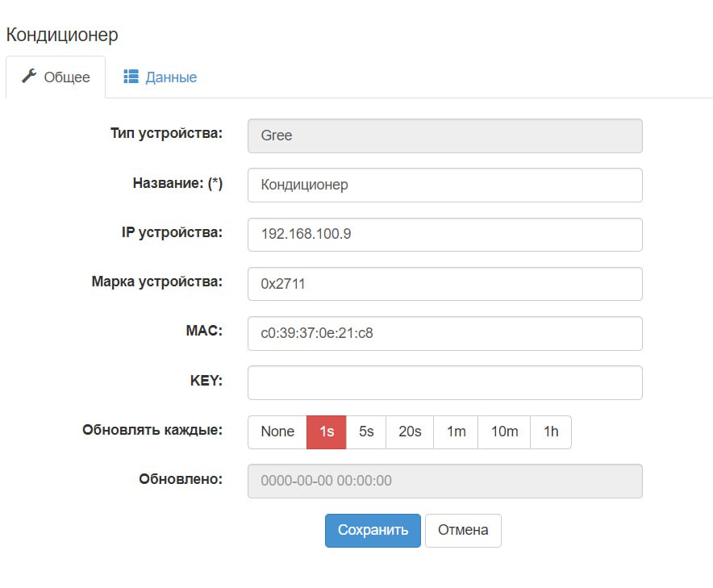Focus the Название input field
The height and width of the screenshot is (588, 713).
tap(444, 185)
